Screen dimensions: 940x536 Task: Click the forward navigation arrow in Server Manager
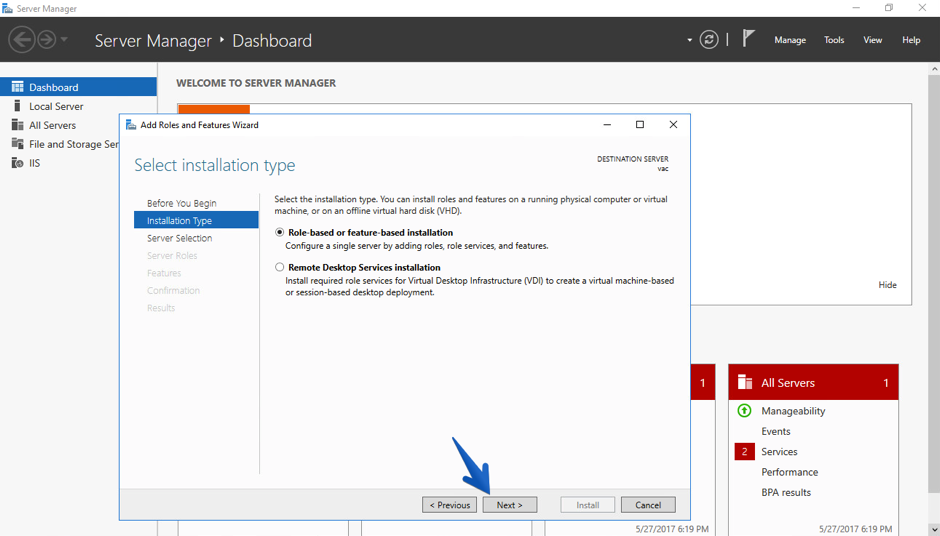tap(46, 40)
